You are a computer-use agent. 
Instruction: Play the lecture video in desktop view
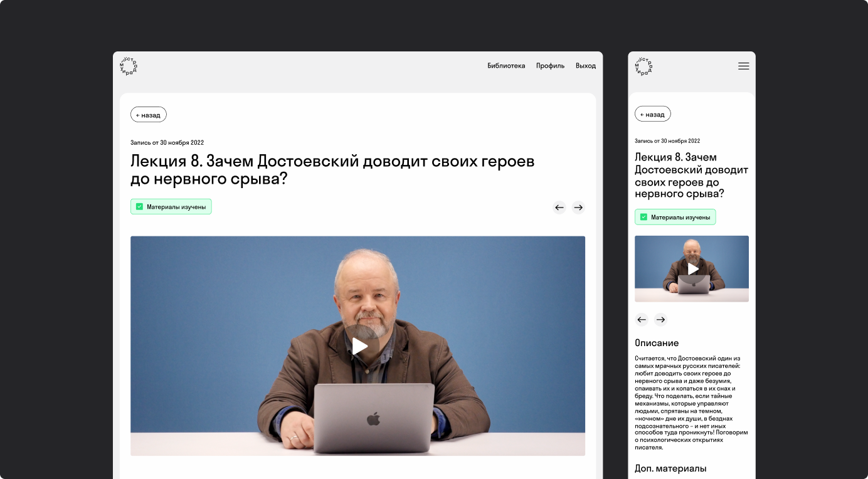click(359, 346)
